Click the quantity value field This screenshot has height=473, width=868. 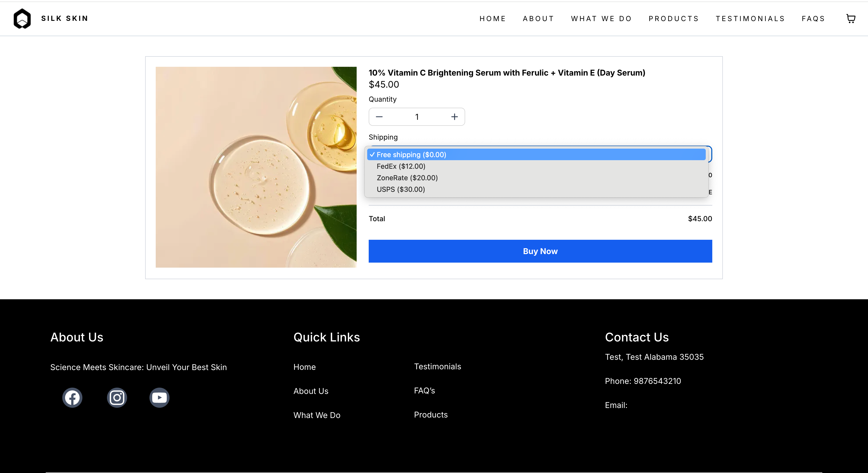pyautogui.click(x=417, y=117)
